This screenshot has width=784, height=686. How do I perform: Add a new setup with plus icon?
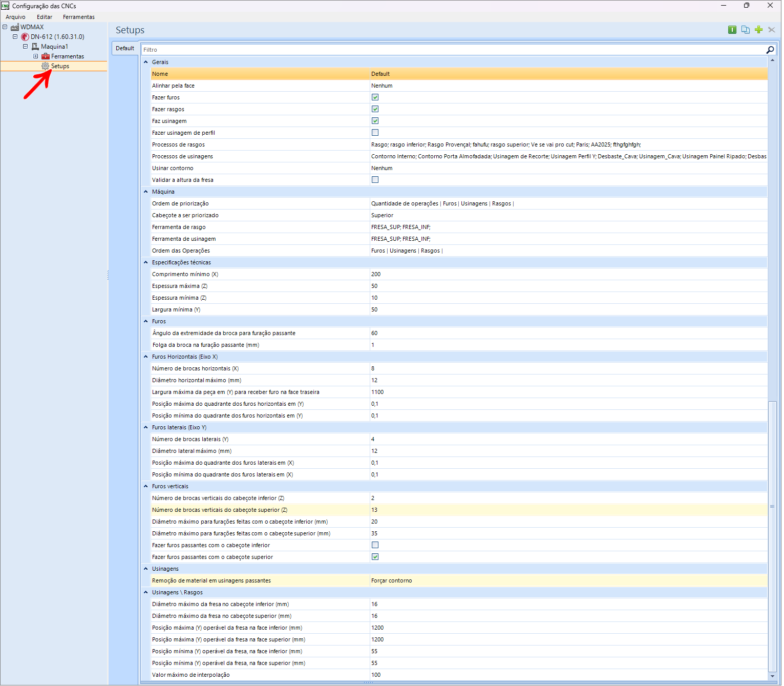tap(758, 30)
